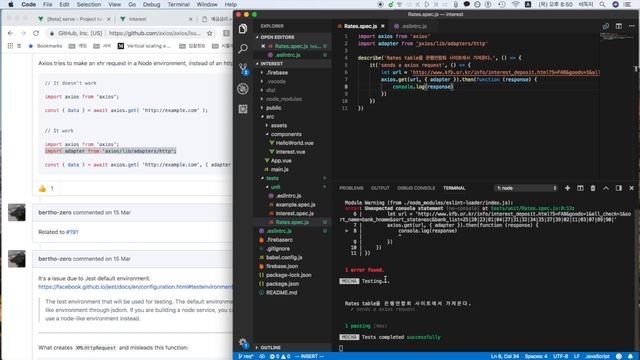Open package.json in the explorer
640x360 pixels.
282,284
